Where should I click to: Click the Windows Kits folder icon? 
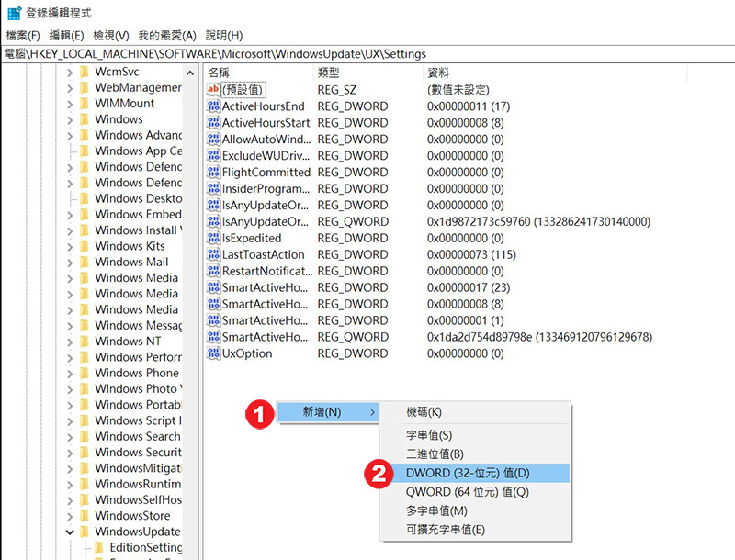(85, 246)
